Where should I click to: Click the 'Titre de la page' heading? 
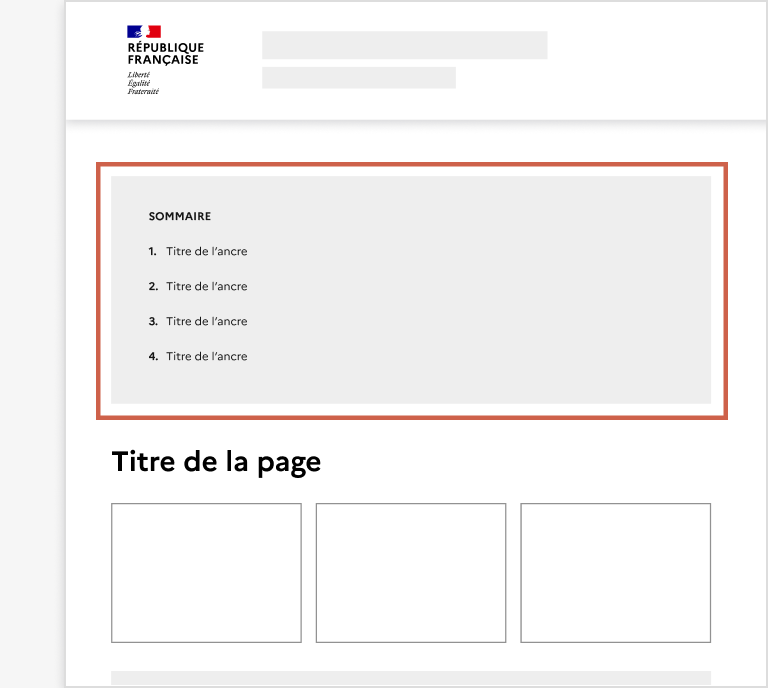click(216, 462)
